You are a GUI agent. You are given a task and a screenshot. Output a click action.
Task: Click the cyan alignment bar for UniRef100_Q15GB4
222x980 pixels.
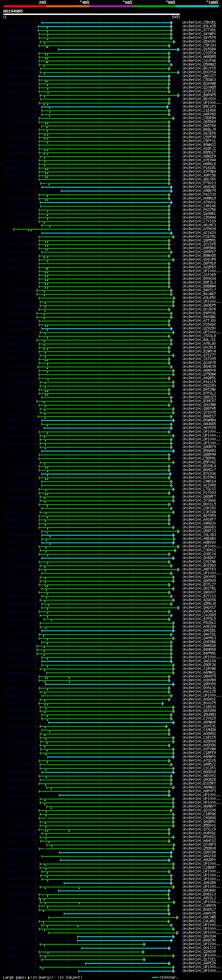point(119,49)
